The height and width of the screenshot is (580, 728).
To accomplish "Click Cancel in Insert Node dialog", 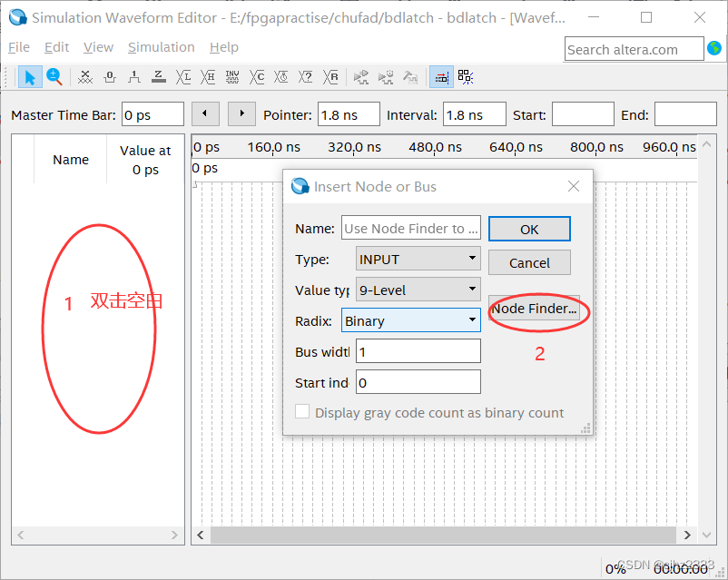I will tap(529, 263).
